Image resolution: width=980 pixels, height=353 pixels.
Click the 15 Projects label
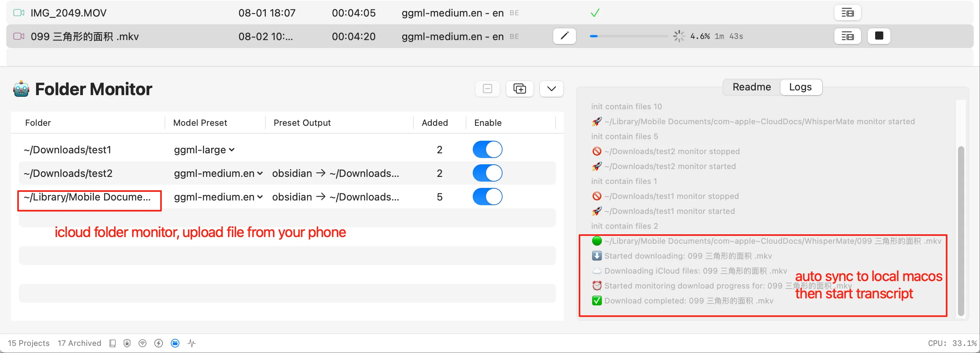coord(29,343)
